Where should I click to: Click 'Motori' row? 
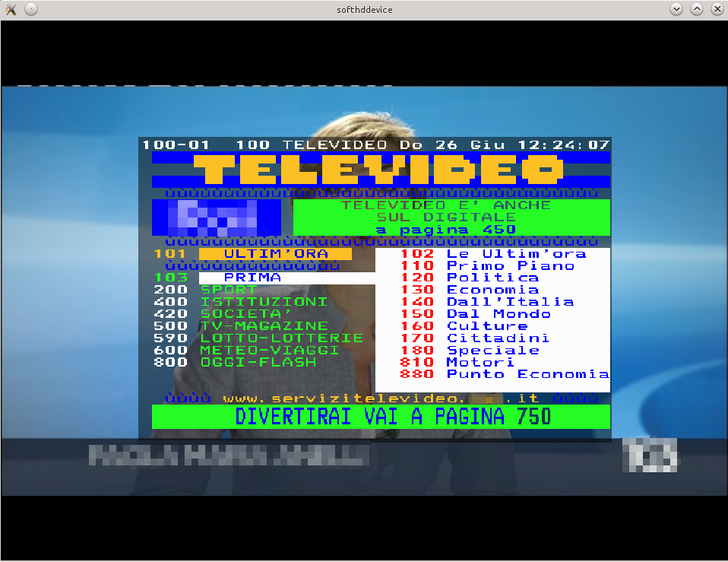click(457, 362)
